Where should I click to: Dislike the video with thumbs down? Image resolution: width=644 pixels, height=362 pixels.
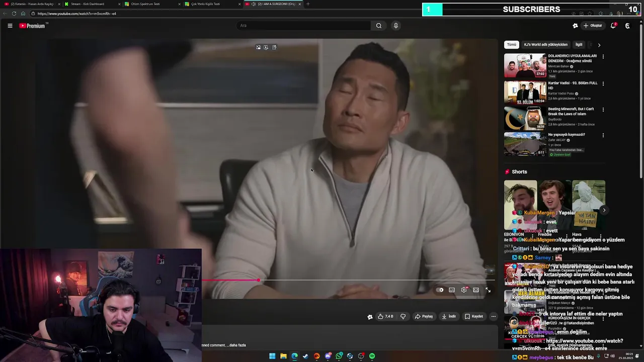pos(403,317)
